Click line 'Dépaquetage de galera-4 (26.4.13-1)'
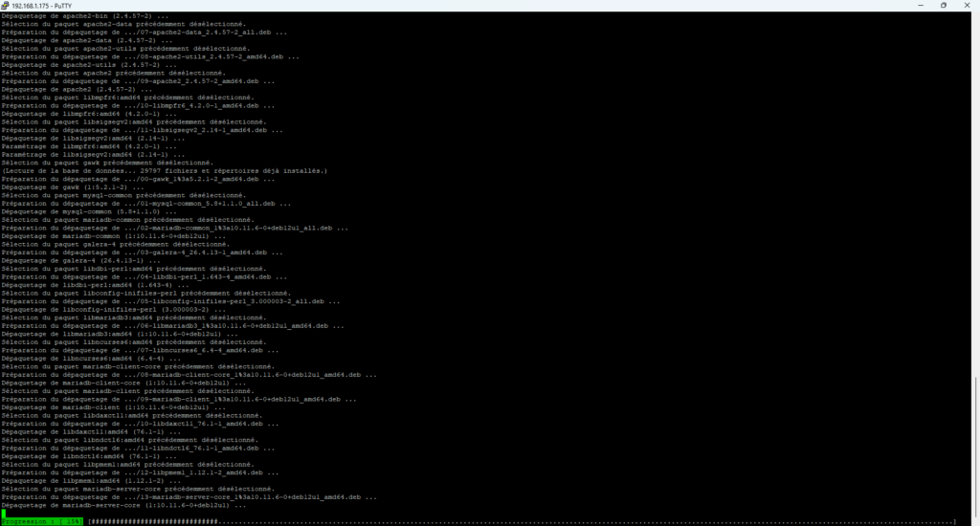Image resolution: width=980 pixels, height=526 pixels. (80, 260)
